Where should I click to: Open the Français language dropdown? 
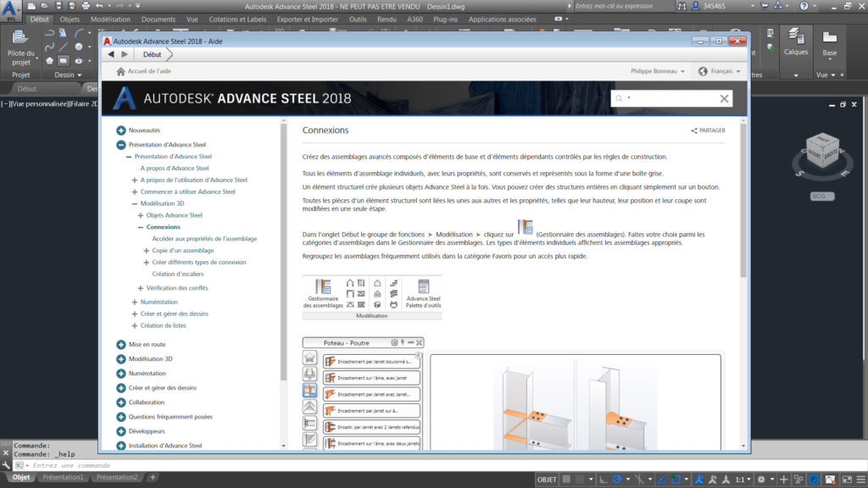pyautogui.click(x=719, y=71)
